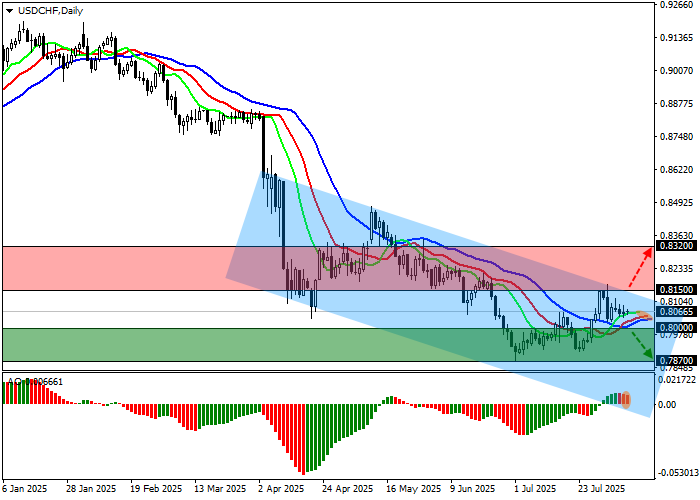Click the 6 Jan 2025 date label
This screenshot has width=700, height=500.
pyautogui.click(x=24, y=489)
